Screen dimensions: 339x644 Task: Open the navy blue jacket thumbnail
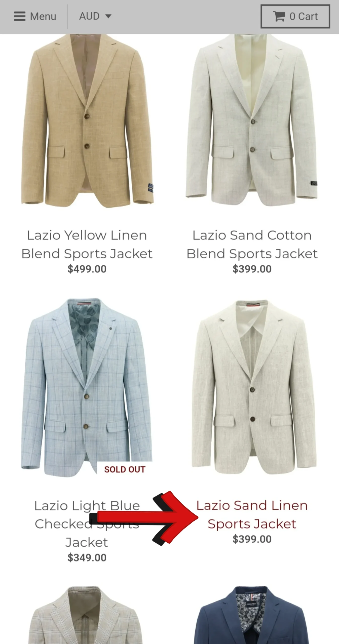pos(252,615)
